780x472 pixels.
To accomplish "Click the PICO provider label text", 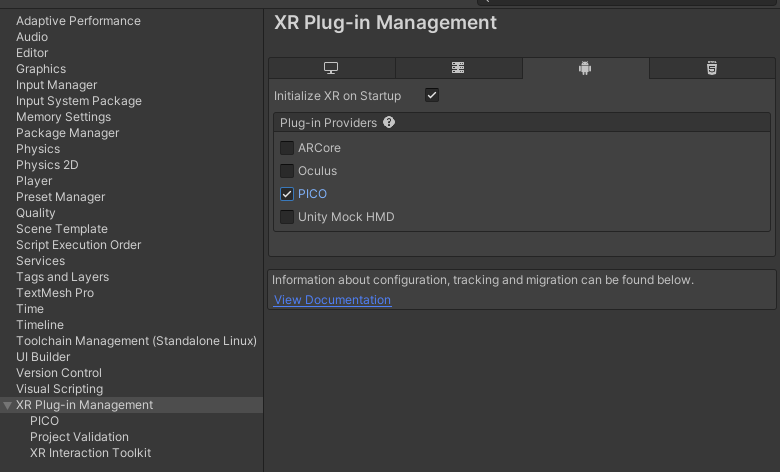I will coord(312,194).
